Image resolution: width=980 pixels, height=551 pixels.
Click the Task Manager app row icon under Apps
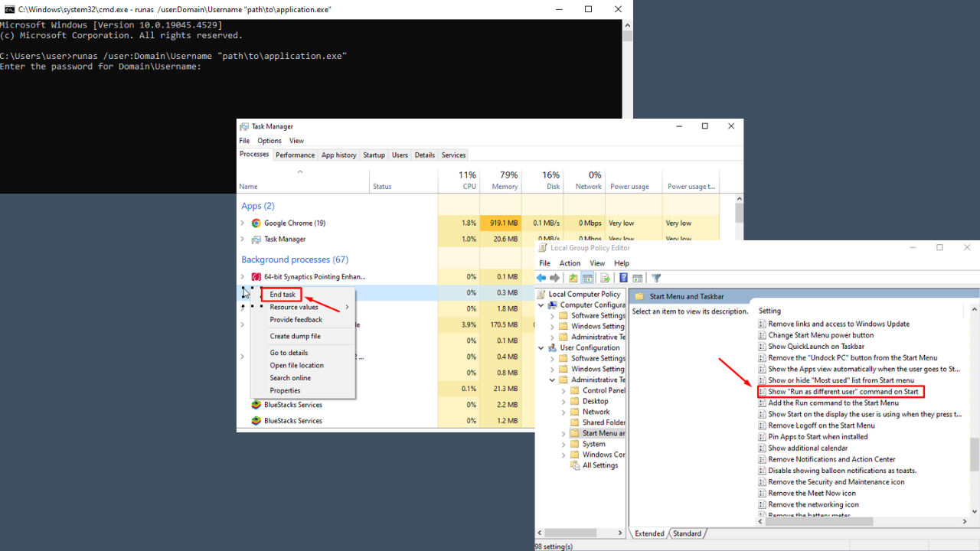coord(256,240)
